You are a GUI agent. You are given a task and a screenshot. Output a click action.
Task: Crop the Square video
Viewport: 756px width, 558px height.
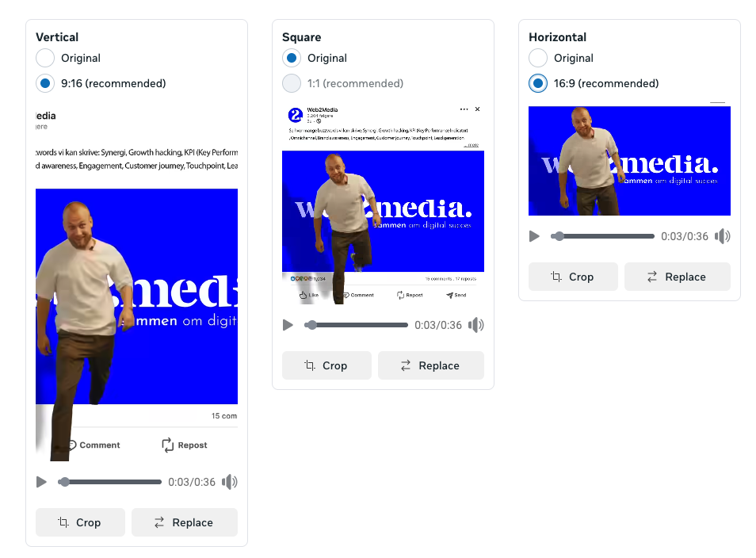326,365
